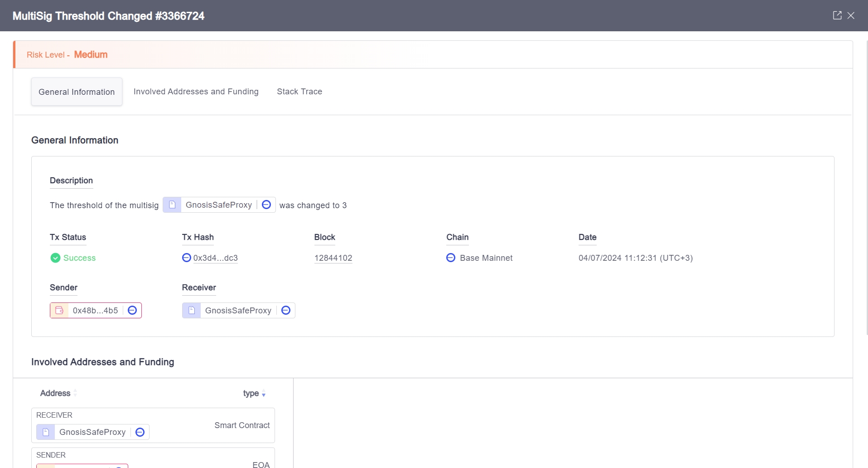Screen dimensions: 868x468
Task: Click circle icon in Receiver GnosisSafeProxy chip
Action: (286, 311)
